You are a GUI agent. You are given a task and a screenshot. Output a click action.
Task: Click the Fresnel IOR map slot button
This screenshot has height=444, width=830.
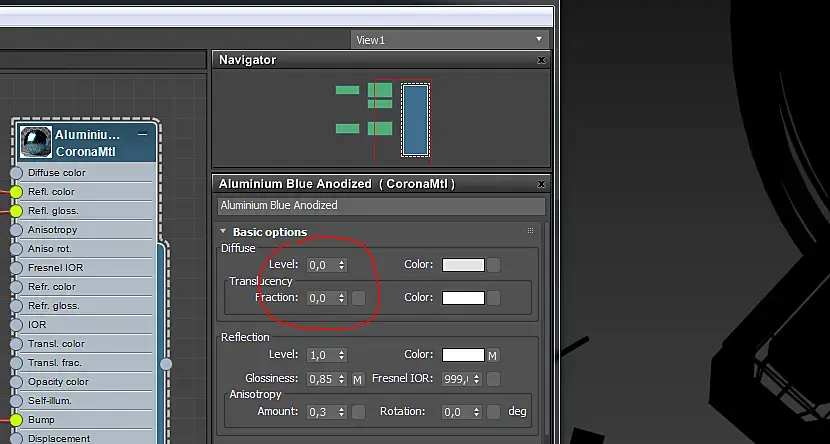pos(493,379)
